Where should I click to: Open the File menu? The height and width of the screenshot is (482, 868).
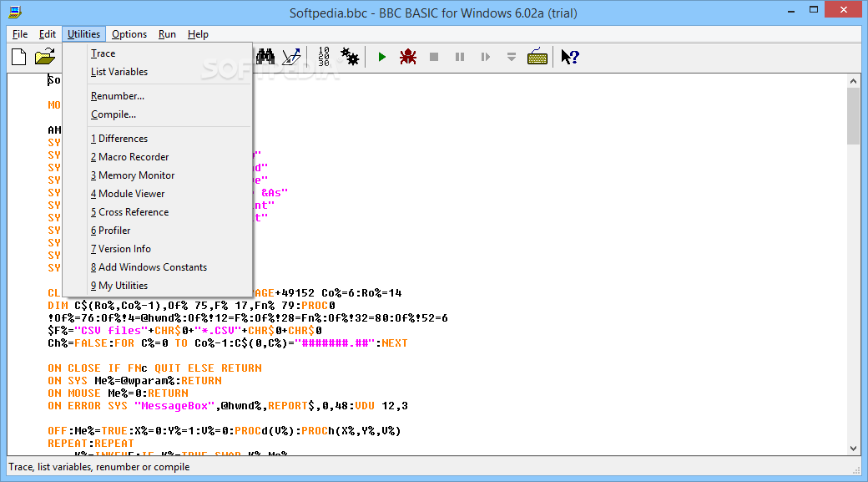point(20,34)
